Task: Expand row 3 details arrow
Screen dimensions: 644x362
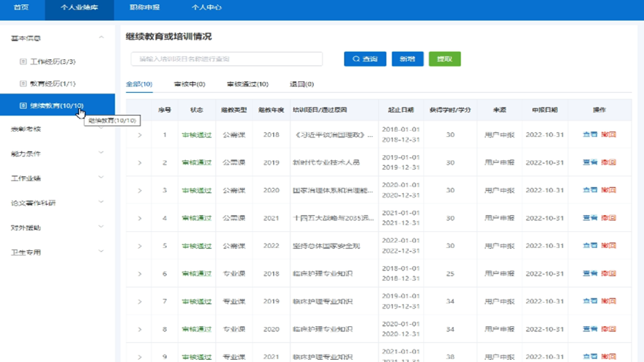Action: [x=139, y=191]
